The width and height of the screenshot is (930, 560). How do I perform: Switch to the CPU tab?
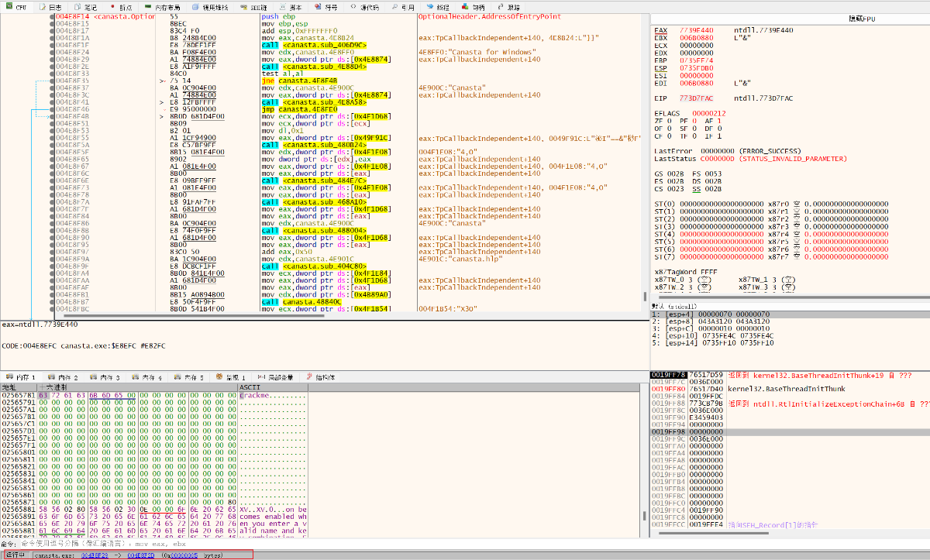[18, 7]
